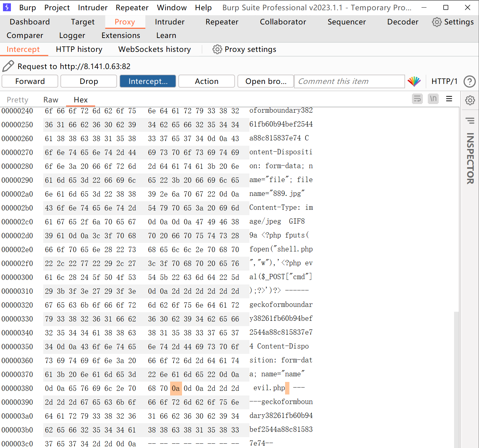Switch to the Learn tab
This screenshot has width=479, height=448.
(166, 35)
